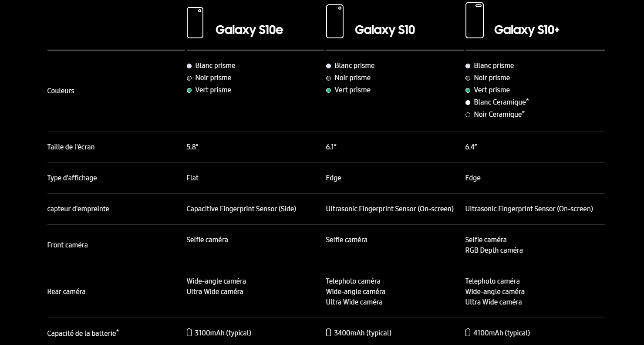
Task: Choose Noir Ceramique color dot for S10+
Action: [468, 115]
